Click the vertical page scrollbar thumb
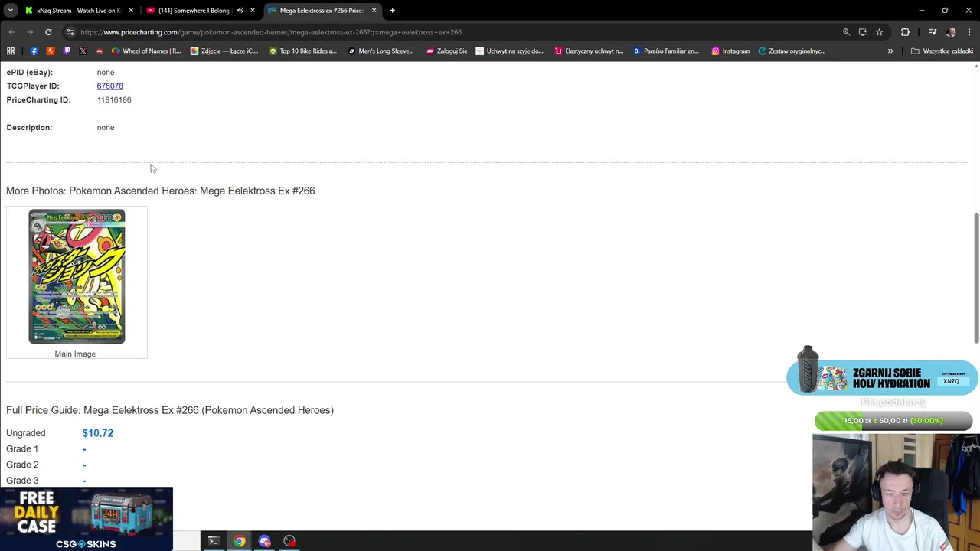Screen dimensions: 980x551 (x=975, y=278)
